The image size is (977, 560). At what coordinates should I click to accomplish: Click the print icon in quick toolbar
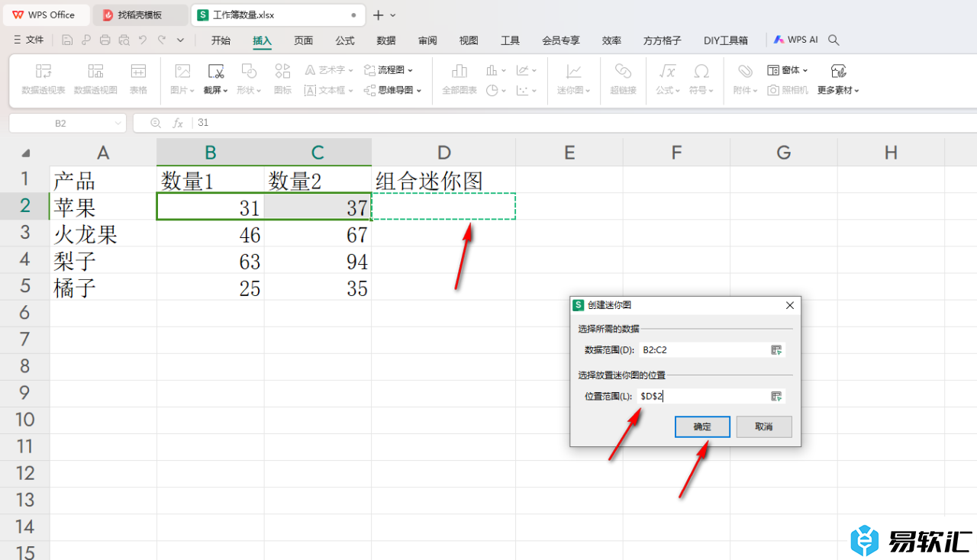[x=105, y=39]
